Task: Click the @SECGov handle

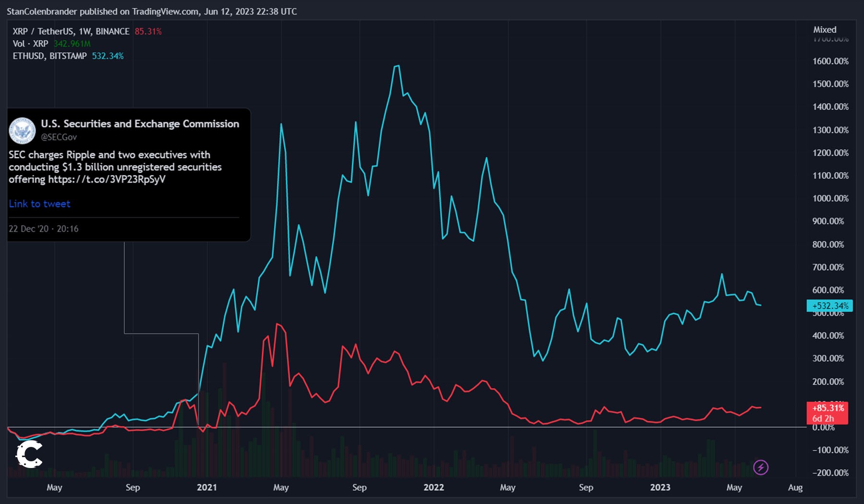Action: [59, 137]
